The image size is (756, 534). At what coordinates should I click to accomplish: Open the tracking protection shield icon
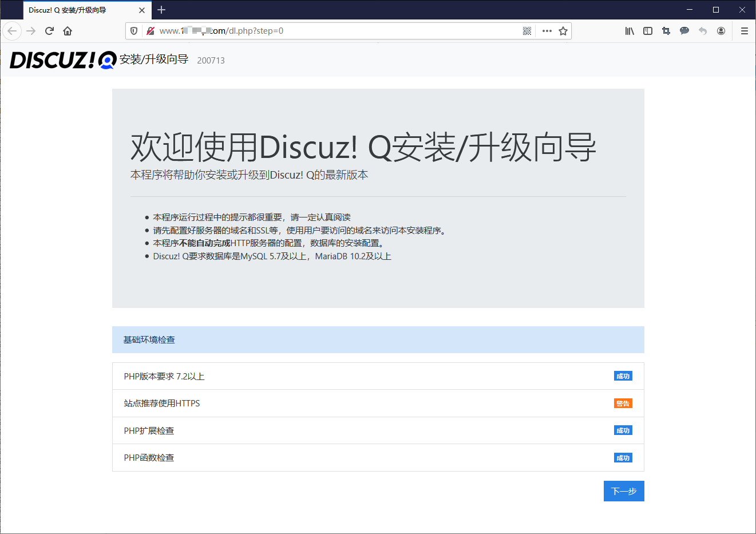click(134, 31)
